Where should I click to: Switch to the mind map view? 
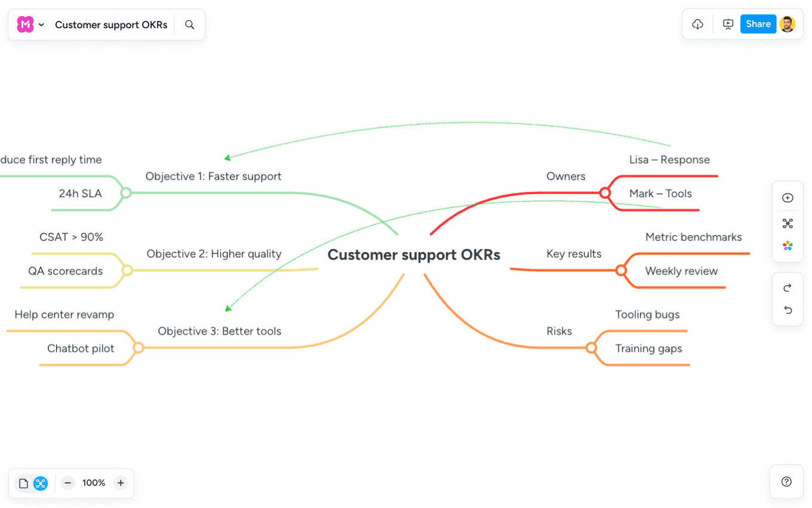(x=41, y=483)
